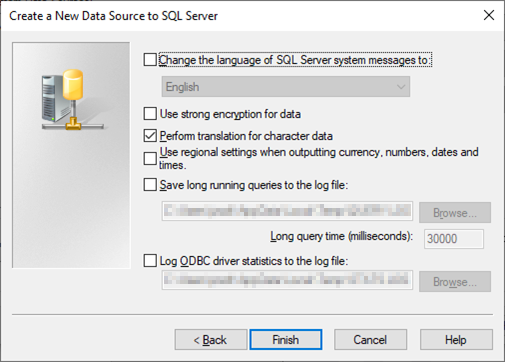Browse for the long query log file
The image size is (505, 362).
pos(455,212)
